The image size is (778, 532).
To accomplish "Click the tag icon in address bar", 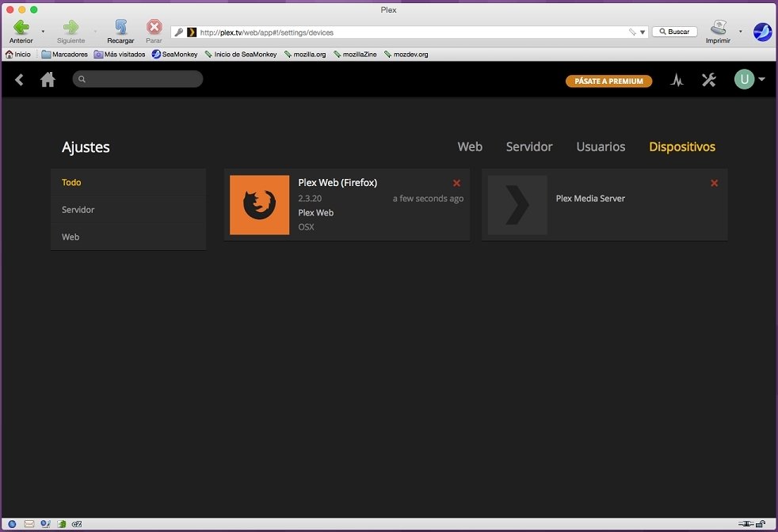I will coord(632,32).
